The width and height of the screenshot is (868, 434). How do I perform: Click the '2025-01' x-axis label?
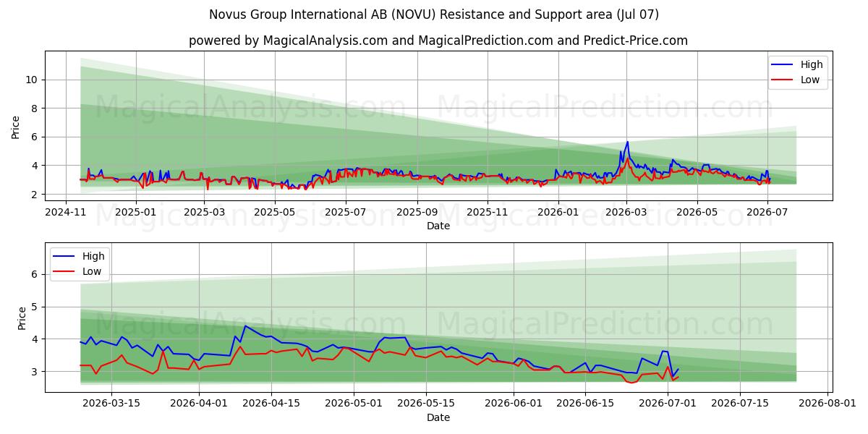tap(135, 213)
